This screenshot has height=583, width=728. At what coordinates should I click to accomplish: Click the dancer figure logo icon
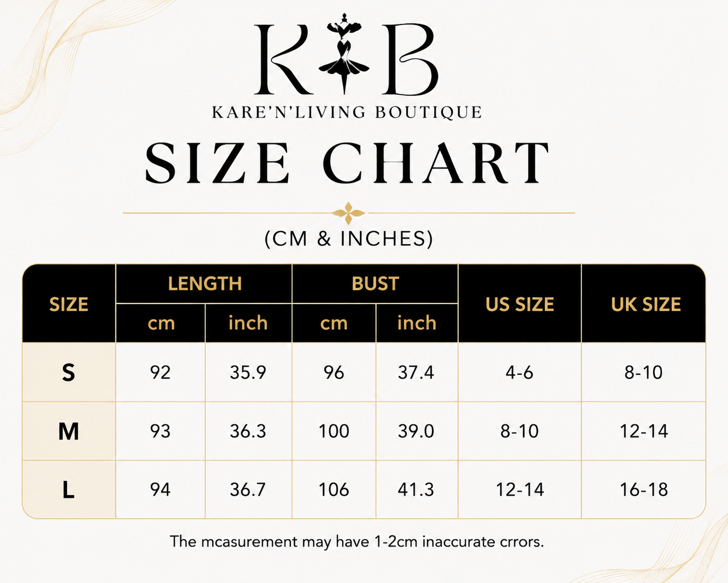344,54
